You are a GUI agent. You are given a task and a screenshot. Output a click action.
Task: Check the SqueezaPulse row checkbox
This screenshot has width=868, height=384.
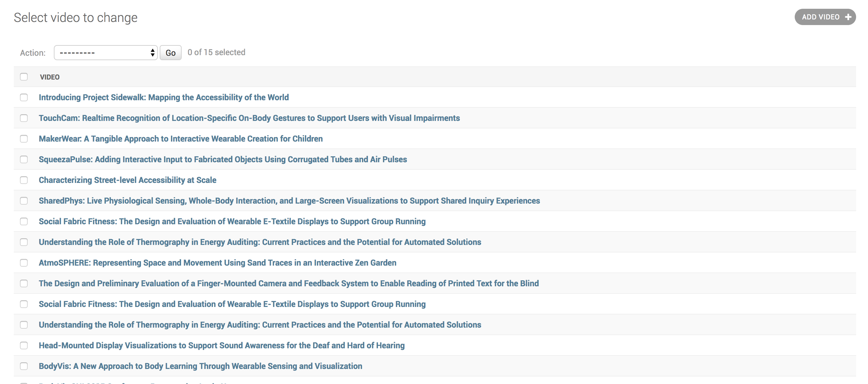pyautogui.click(x=23, y=159)
